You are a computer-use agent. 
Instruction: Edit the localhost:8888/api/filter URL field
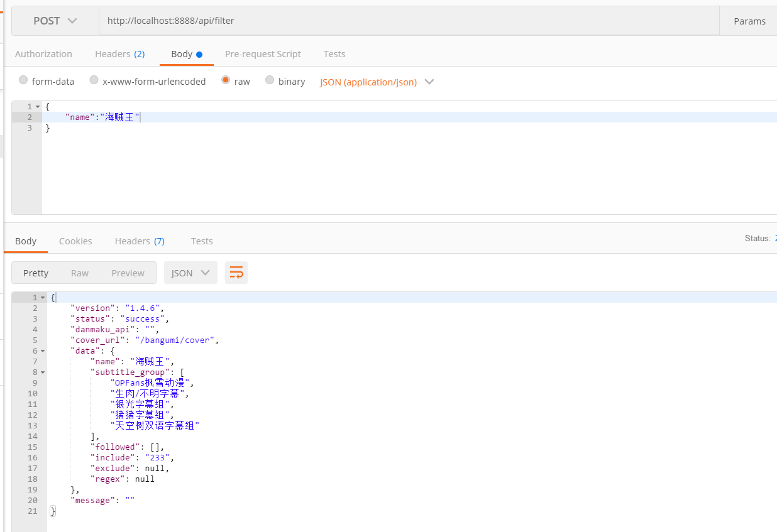(409, 21)
